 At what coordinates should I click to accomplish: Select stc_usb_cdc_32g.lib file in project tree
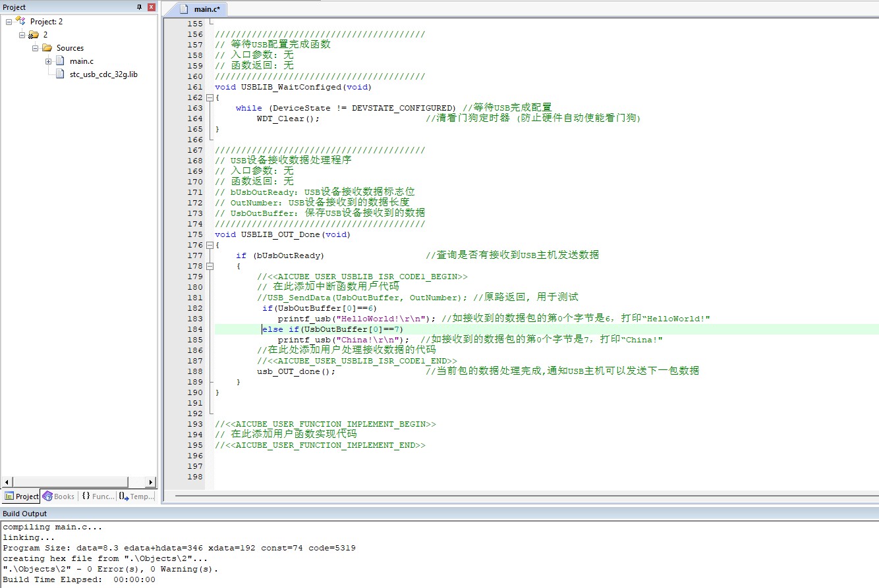point(103,74)
